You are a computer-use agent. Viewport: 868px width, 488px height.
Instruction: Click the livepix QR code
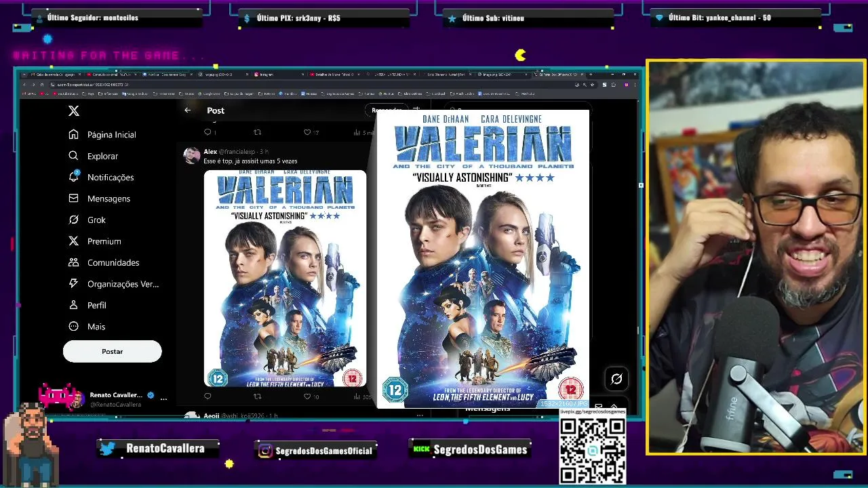593,450
